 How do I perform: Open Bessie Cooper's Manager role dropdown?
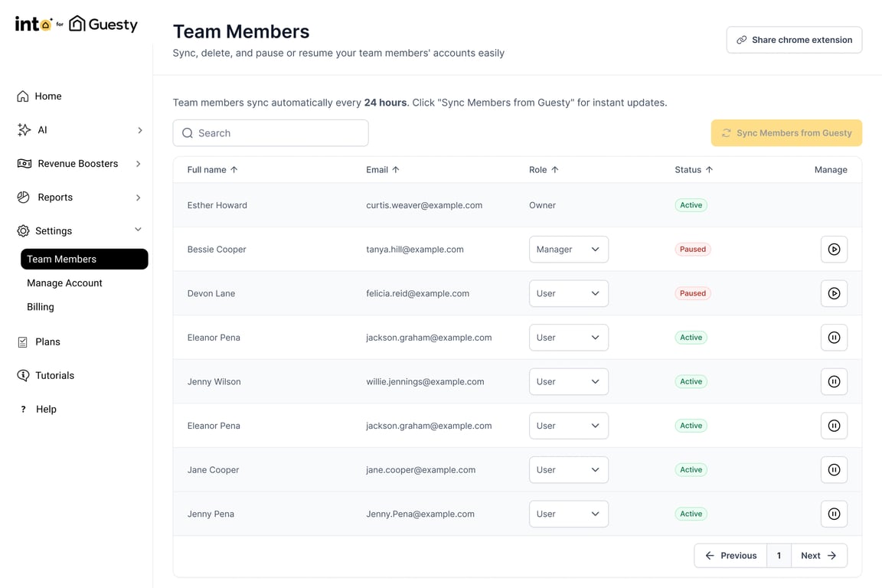click(x=569, y=250)
